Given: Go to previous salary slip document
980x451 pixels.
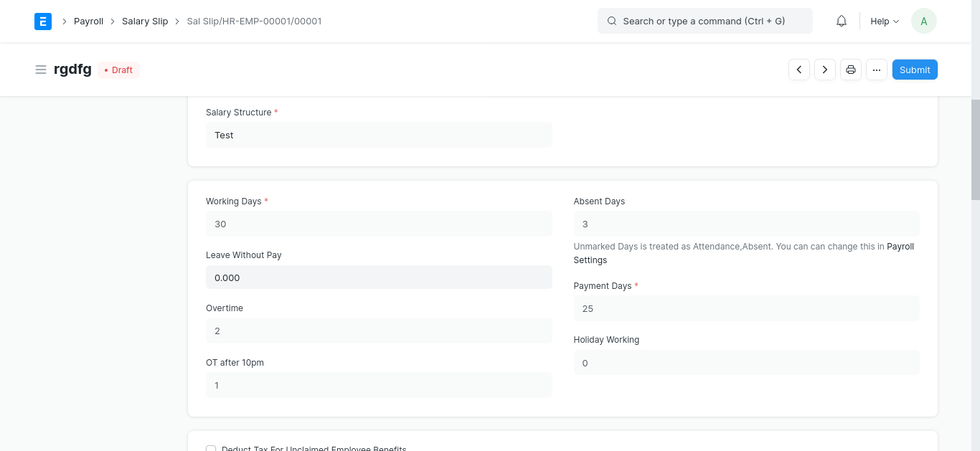Looking at the screenshot, I should click(799, 70).
